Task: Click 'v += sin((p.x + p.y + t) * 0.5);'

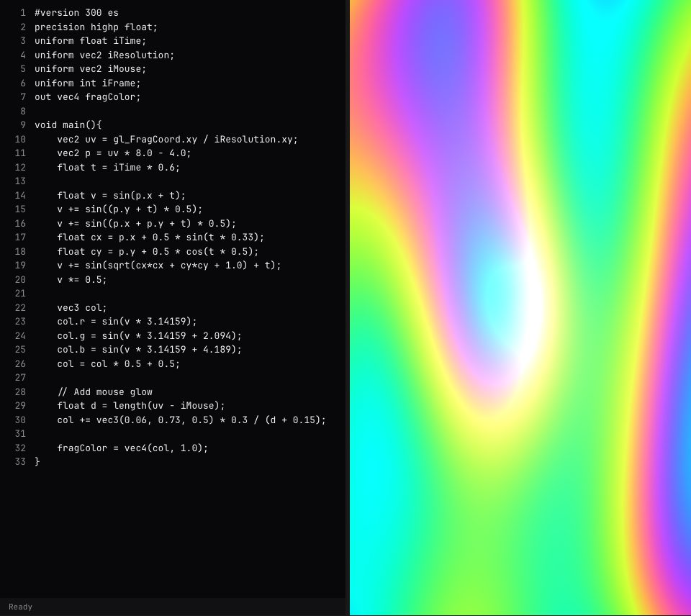Action: (x=147, y=223)
